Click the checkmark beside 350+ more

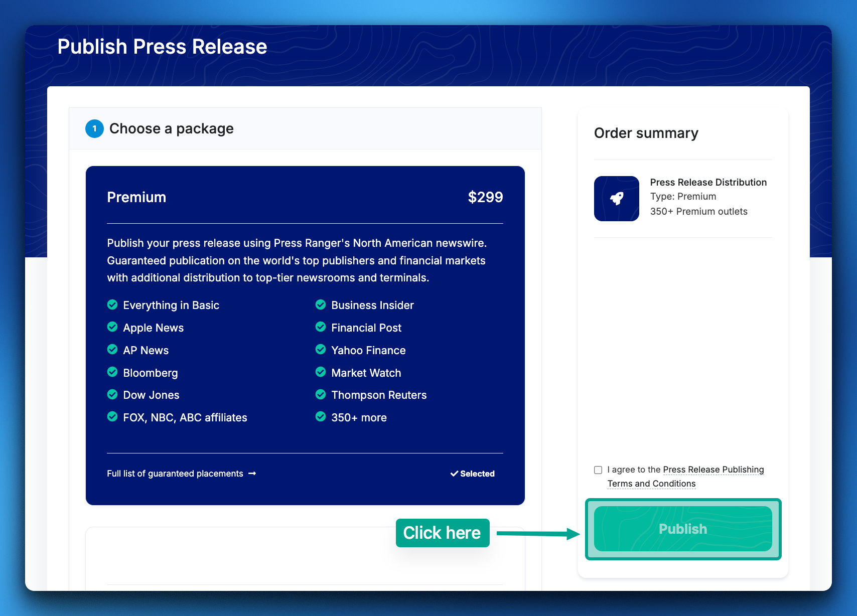[321, 417]
